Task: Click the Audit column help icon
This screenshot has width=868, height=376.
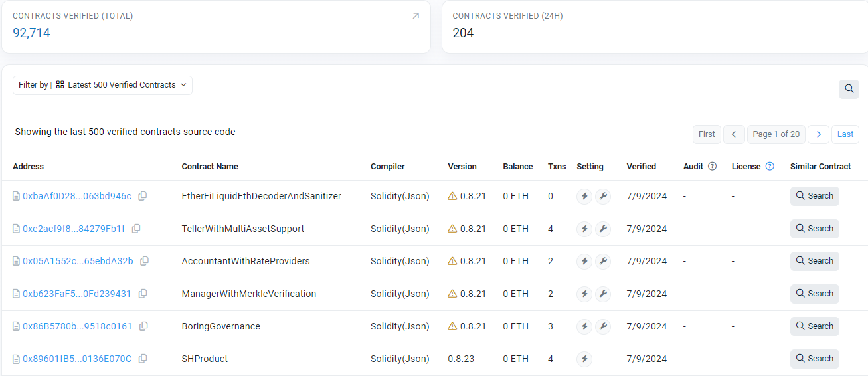Action: pyautogui.click(x=713, y=167)
